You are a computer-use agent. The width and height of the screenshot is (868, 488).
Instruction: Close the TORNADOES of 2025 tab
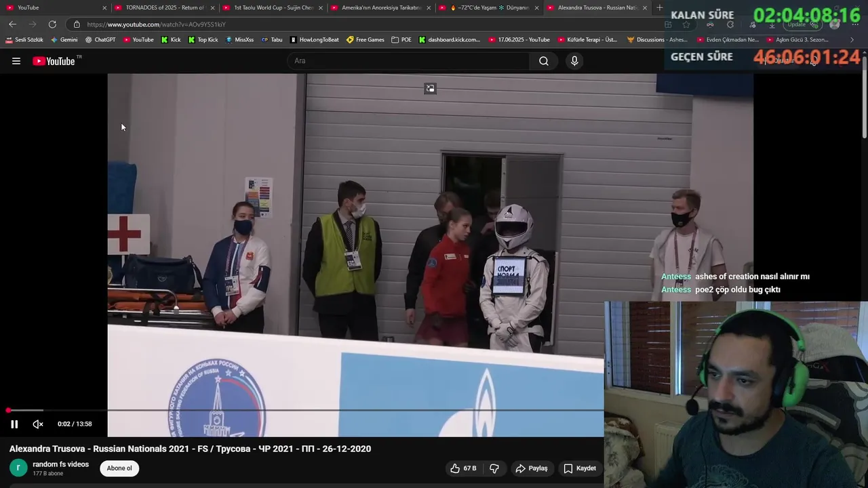coord(212,8)
